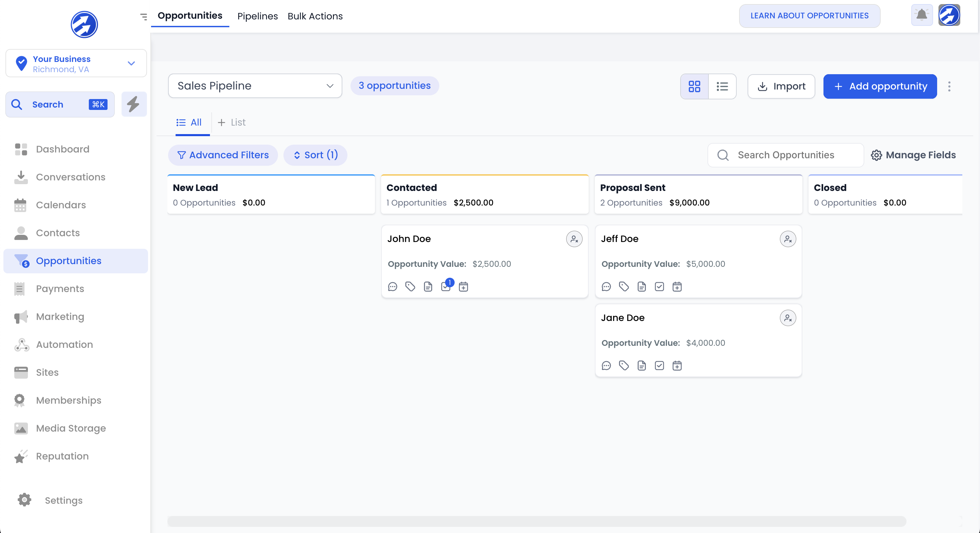Focus the Search Opportunities field
The width and height of the screenshot is (980, 533).
pyautogui.click(x=786, y=155)
